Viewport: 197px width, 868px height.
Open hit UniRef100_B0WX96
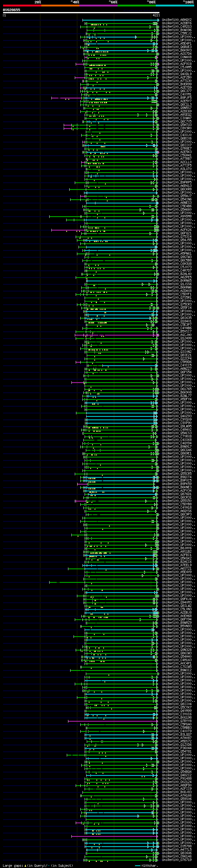[177, 30]
